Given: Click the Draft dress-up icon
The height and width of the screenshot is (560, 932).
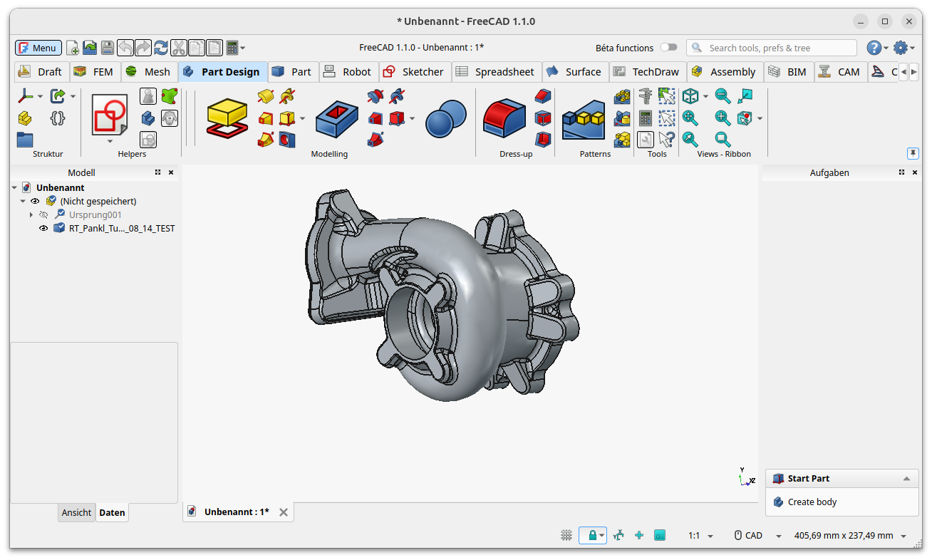Looking at the screenshot, I should 543,118.
